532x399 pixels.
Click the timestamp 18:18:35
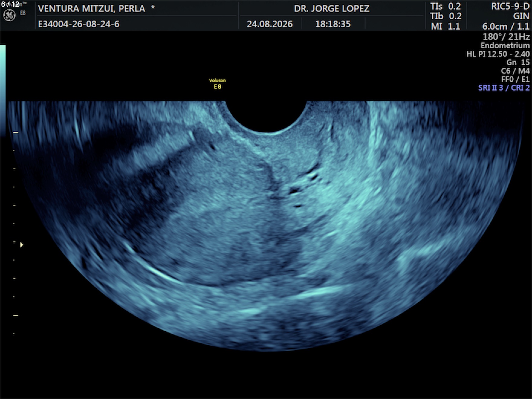(333, 24)
